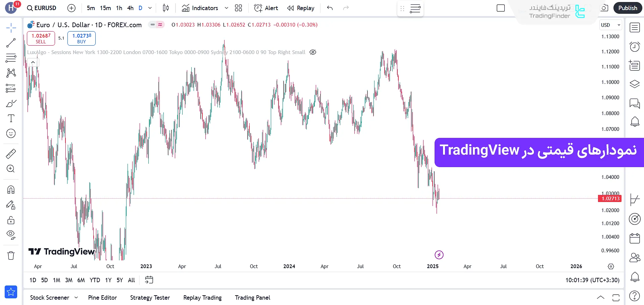The image size is (644, 305).
Task: Open the emoji icons tool
Action: pyautogui.click(x=11, y=134)
